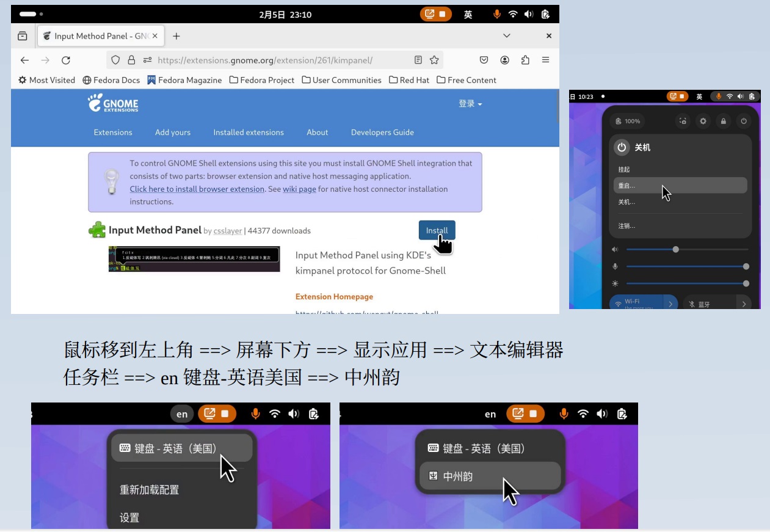Image resolution: width=770 pixels, height=532 pixels.
Task: Click the address bar URL field
Action: 275,60
